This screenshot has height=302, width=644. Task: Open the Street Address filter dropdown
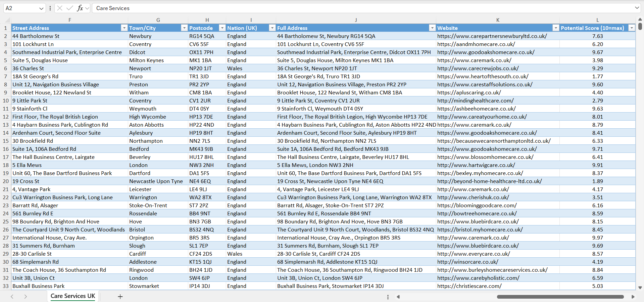click(124, 28)
